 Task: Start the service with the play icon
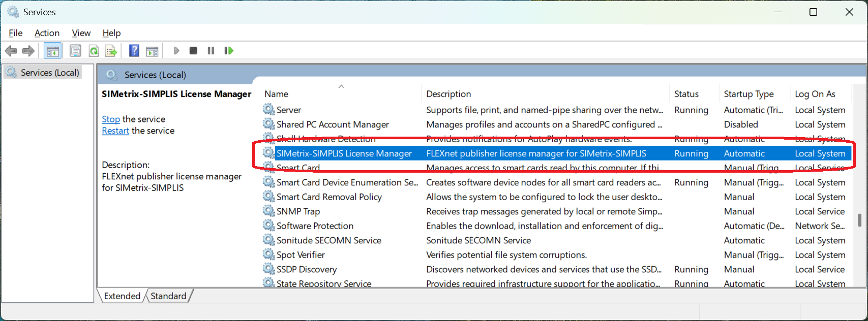pos(176,51)
